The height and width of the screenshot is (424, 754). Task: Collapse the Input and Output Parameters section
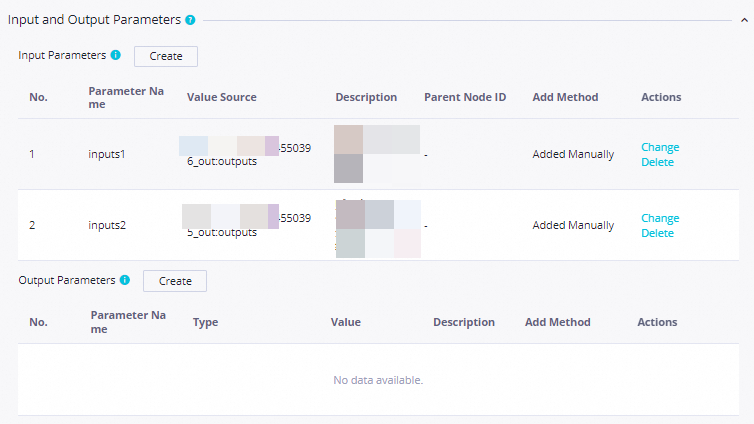[744, 19]
